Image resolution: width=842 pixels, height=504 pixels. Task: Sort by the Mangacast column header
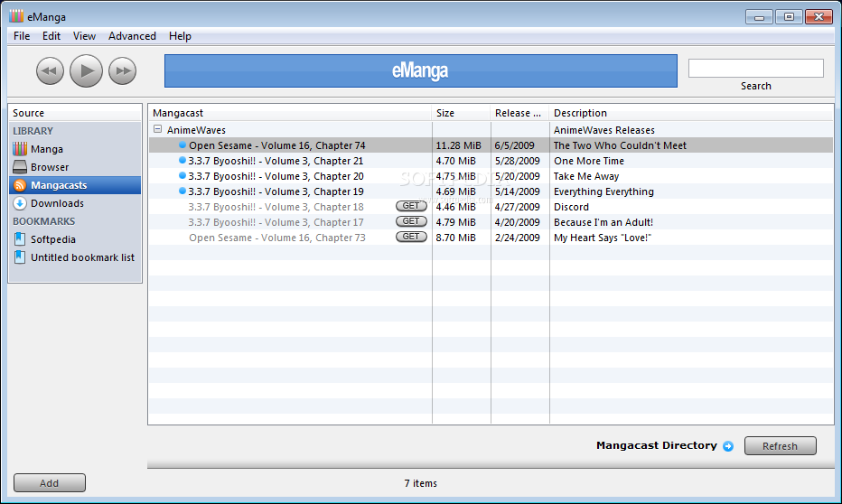tap(289, 113)
